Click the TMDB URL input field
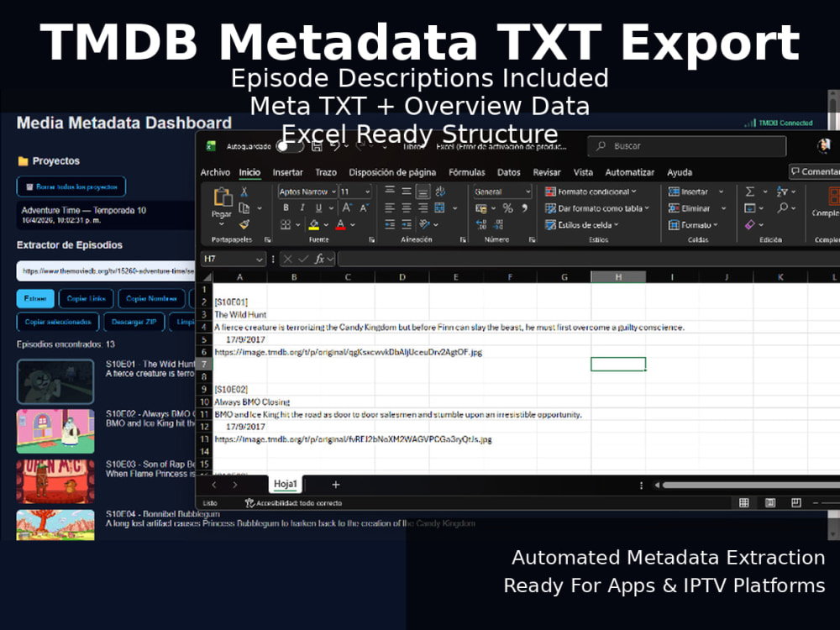 click(106, 271)
